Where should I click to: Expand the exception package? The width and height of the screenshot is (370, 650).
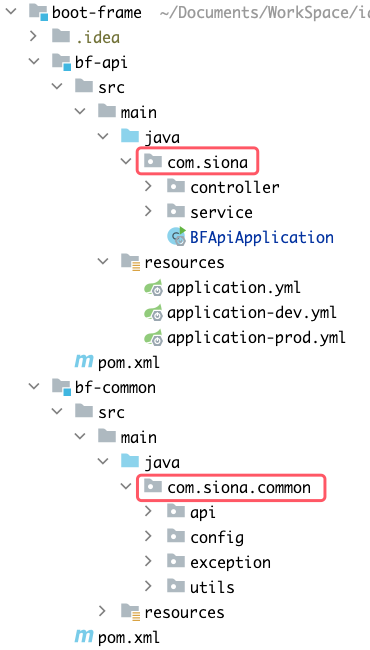pos(148,562)
